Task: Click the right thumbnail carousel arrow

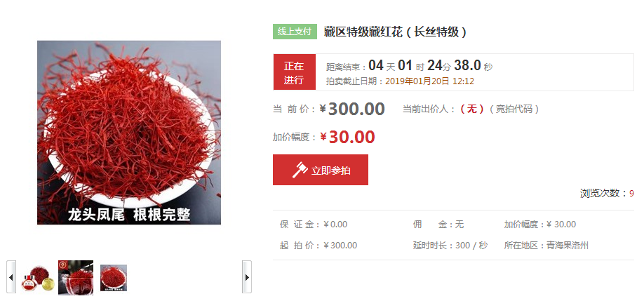Action: coord(247,276)
